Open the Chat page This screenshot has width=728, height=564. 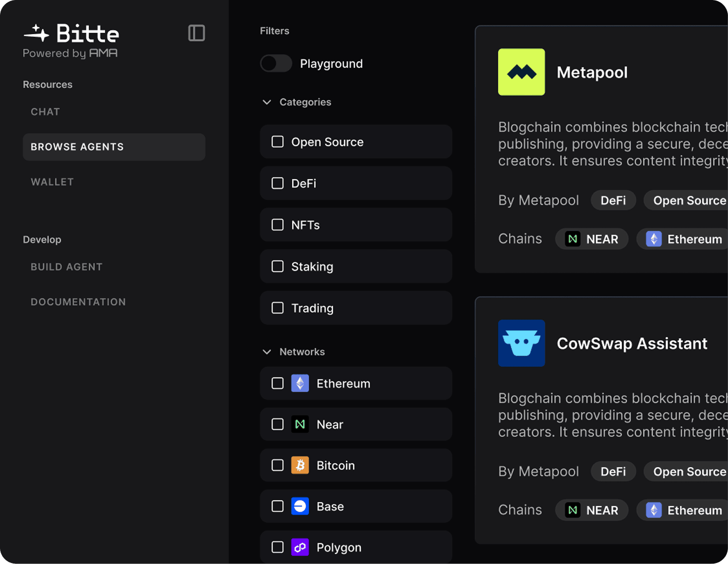[x=45, y=111]
